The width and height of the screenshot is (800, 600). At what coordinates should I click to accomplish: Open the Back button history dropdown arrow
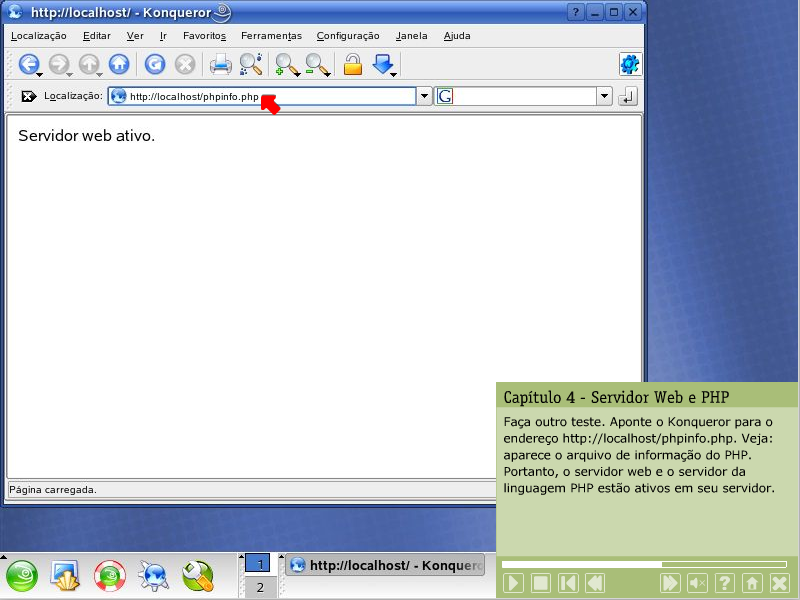(39, 74)
